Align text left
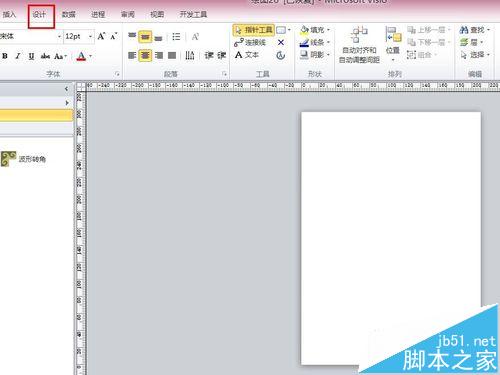 point(132,55)
